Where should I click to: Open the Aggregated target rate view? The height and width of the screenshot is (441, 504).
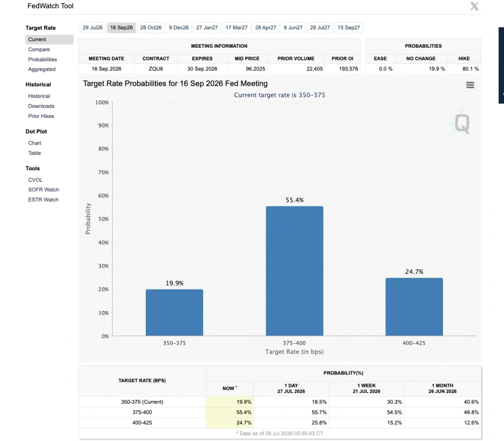tap(42, 69)
